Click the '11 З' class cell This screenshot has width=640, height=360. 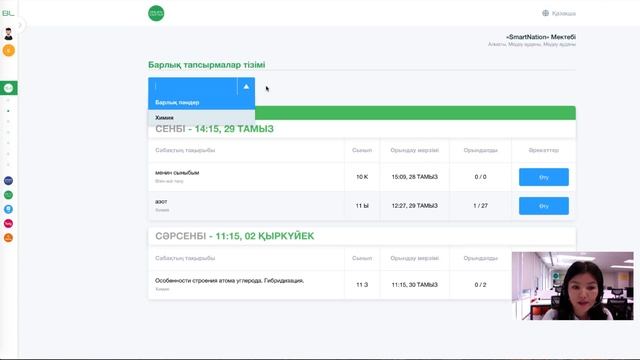tap(362, 284)
